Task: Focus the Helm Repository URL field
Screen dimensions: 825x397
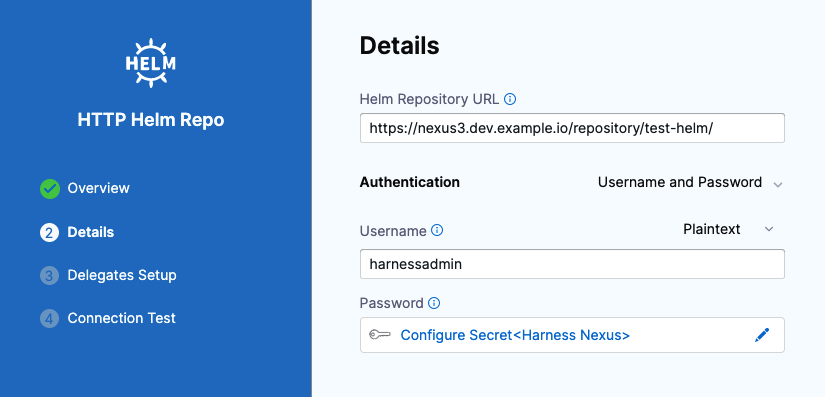Action: (x=572, y=128)
